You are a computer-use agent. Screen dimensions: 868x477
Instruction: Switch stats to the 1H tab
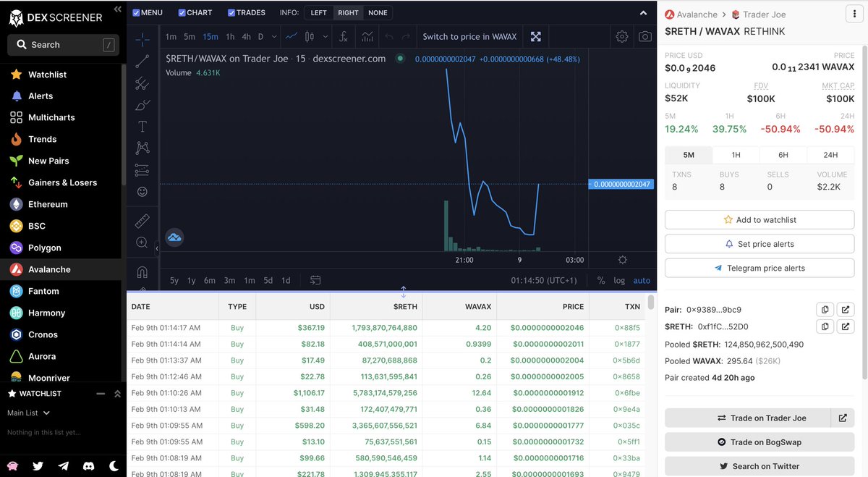[x=736, y=155]
